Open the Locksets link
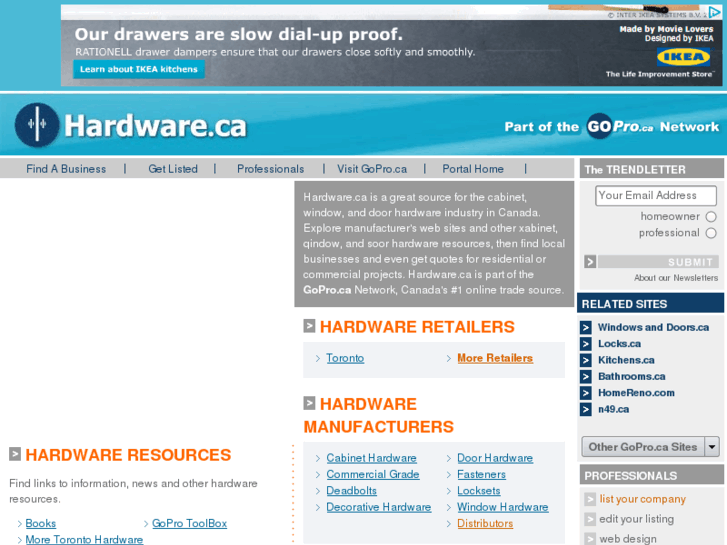Image resolution: width=727 pixels, height=545 pixels. 478,490
